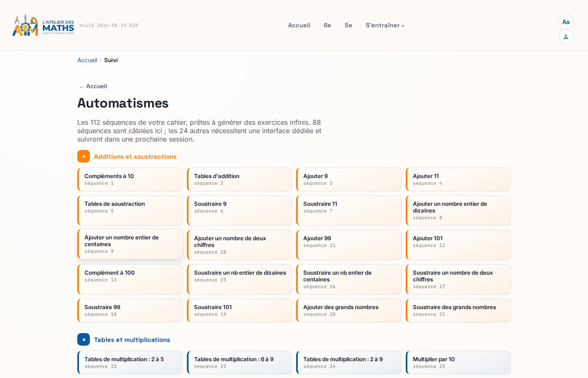The height and width of the screenshot is (378, 588).
Task: Open Tables de multiplication : 2 à 9
Action: [x=349, y=362]
